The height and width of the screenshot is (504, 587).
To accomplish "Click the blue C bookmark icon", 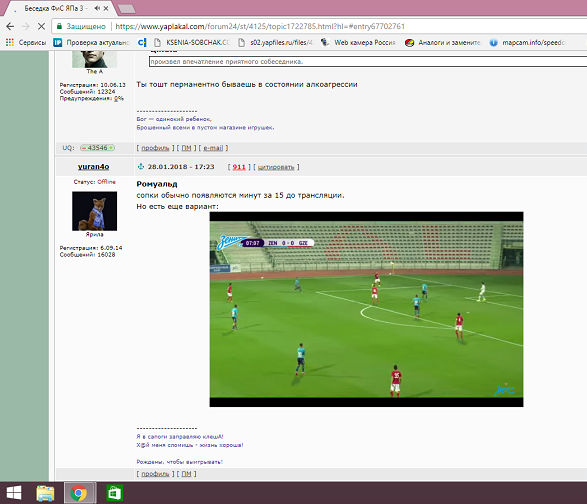I will point(142,42).
